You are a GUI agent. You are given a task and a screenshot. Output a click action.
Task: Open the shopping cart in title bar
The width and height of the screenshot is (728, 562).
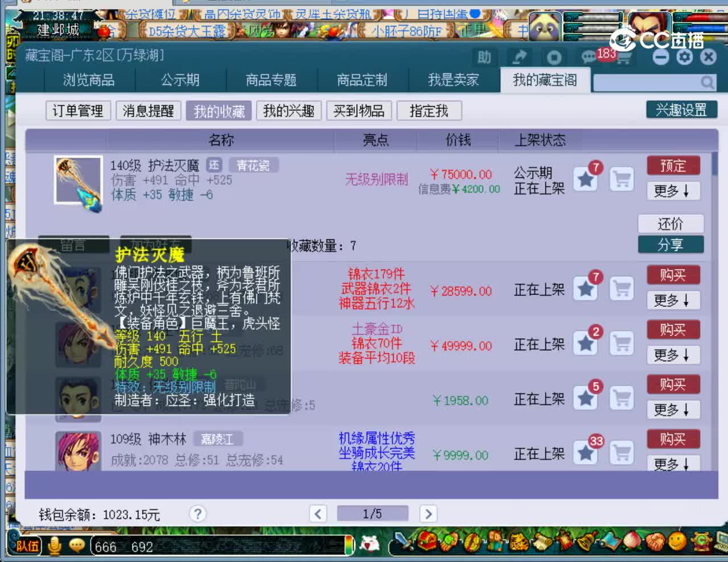[624, 57]
